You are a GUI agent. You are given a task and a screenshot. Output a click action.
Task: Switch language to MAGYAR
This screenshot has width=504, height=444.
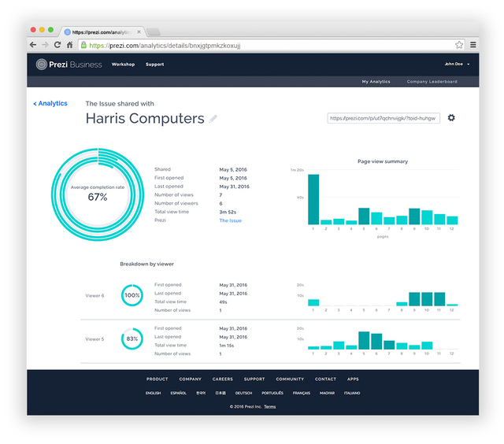pyautogui.click(x=328, y=394)
